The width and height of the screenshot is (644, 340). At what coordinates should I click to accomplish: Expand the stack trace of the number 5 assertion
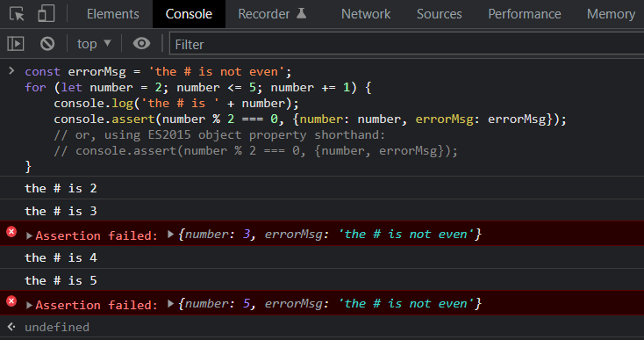pyautogui.click(x=29, y=305)
